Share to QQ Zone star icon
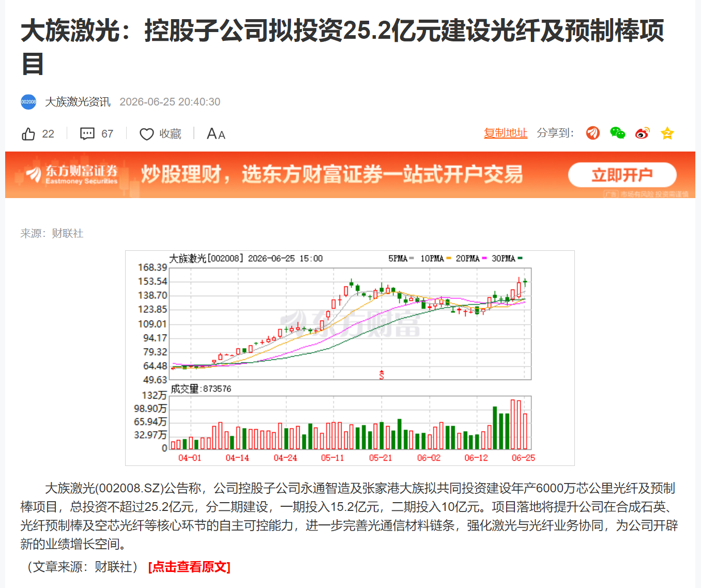The width and height of the screenshot is (701, 588). [667, 133]
